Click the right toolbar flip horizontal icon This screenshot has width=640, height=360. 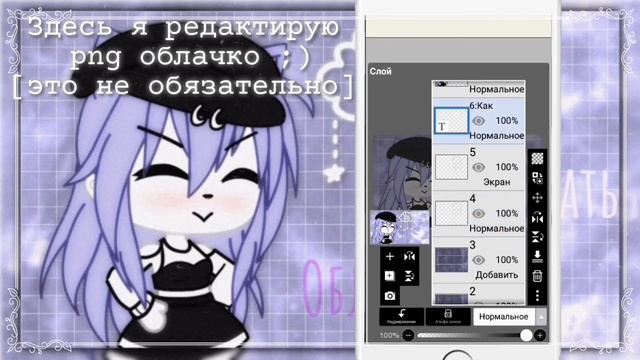tap(537, 218)
